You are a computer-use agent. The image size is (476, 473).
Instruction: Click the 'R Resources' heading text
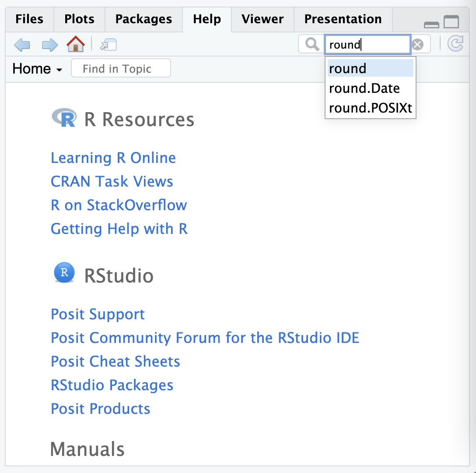pos(139,120)
